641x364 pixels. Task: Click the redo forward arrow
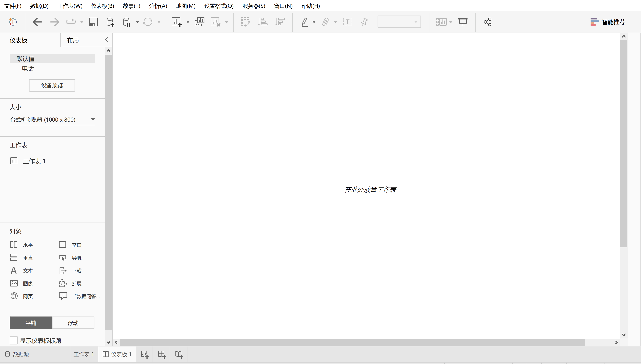[x=54, y=22]
